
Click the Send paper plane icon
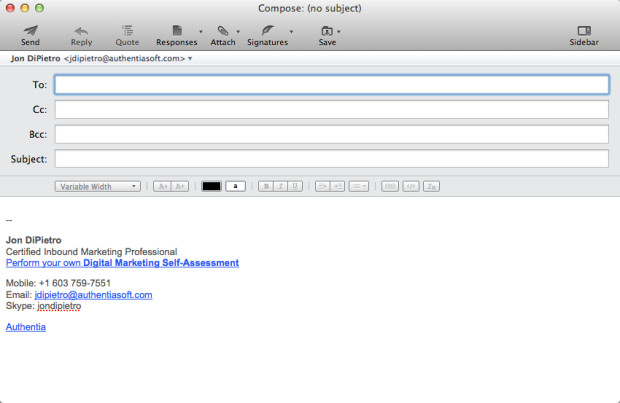(30, 30)
